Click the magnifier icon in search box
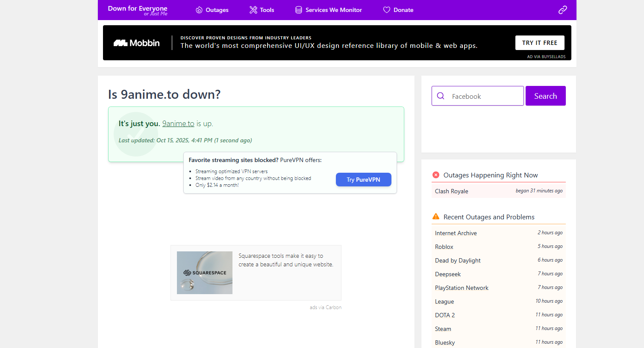644x348 pixels. click(x=441, y=96)
